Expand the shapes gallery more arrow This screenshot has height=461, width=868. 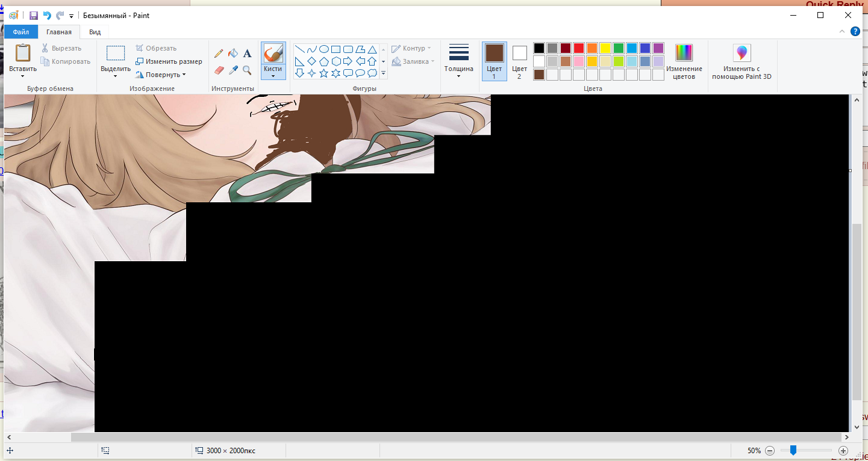tap(383, 73)
